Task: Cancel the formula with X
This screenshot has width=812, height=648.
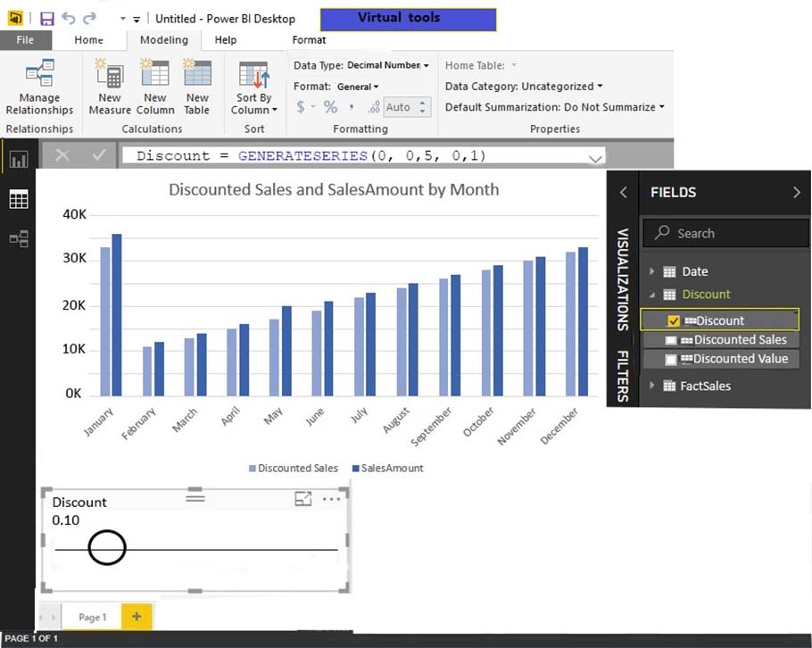Action: coord(62,155)
